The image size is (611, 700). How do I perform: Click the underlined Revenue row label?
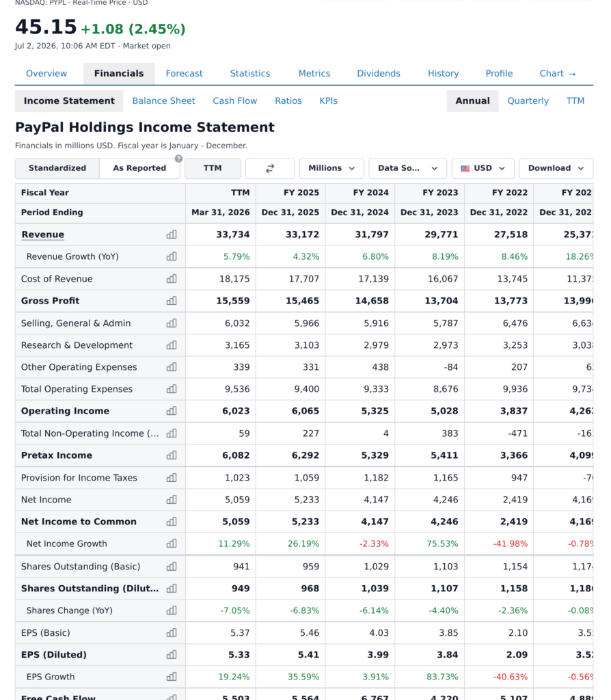[x=43, y=234]
